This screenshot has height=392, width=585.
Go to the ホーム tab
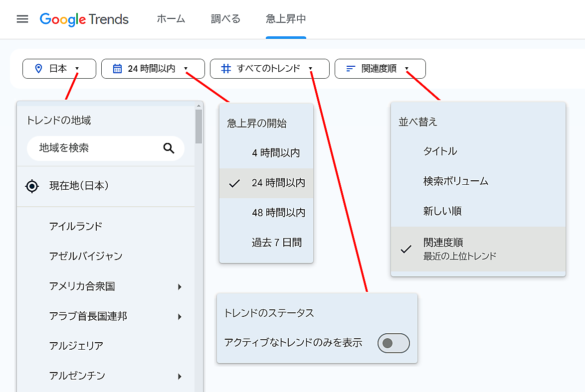pyautogui.click(x=171, y=19)
